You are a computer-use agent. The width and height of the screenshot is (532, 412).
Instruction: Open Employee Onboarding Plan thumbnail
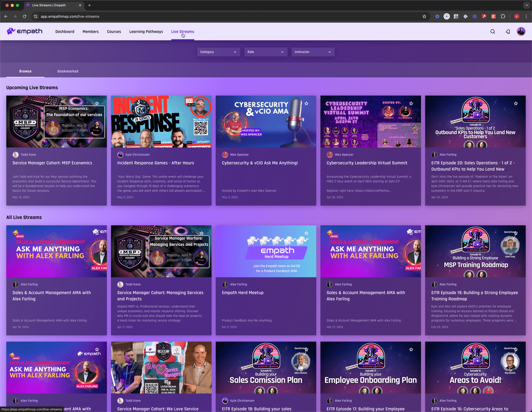[371, 367]
